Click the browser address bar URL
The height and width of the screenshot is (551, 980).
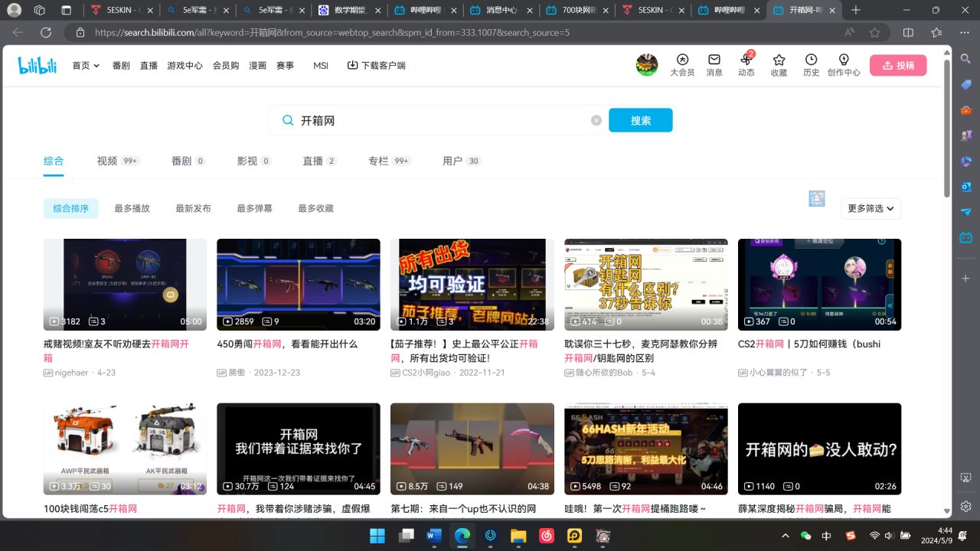pos(332,33)
